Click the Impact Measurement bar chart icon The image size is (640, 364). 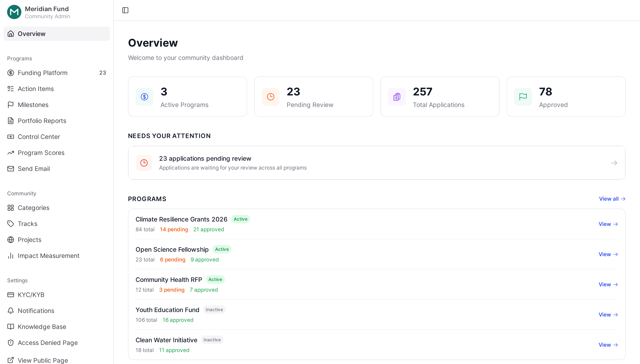[x=10, y=256]
